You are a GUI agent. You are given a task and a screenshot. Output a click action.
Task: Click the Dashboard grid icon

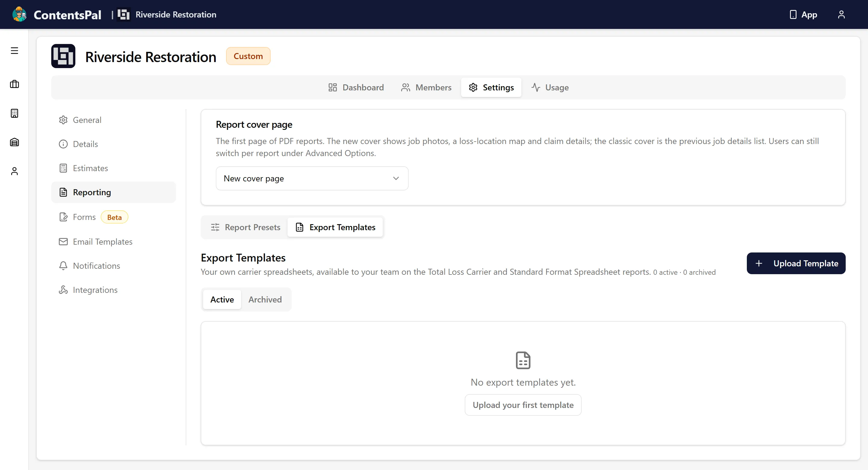(x=332, y=87)
